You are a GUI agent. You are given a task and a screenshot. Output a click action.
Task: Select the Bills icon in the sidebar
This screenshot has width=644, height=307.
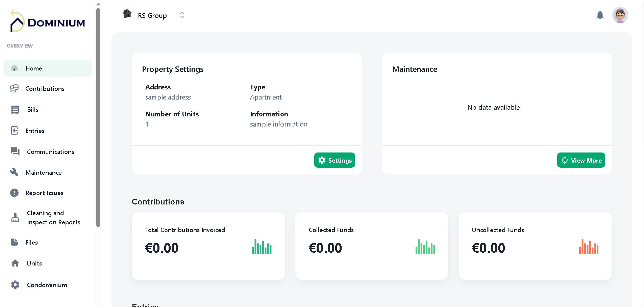(15, 109)
